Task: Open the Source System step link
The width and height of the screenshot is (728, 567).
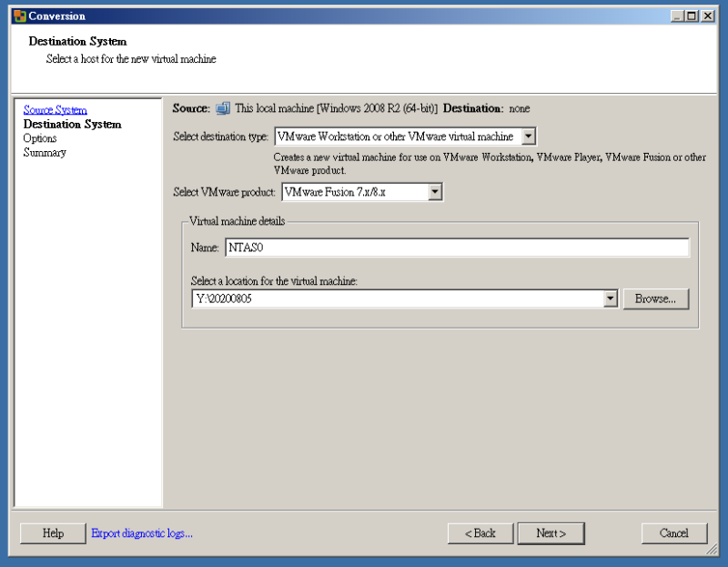Action: pos(55,110)
